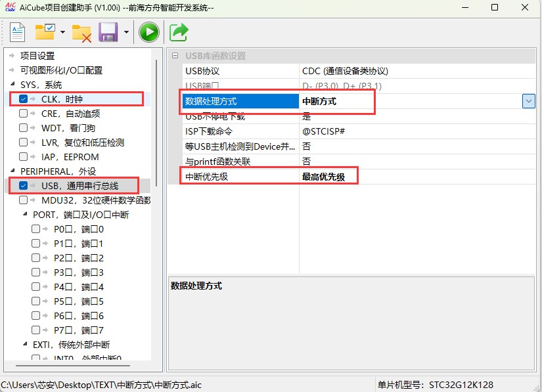Enable the WDT, 看门狗 checkbox

23,128
